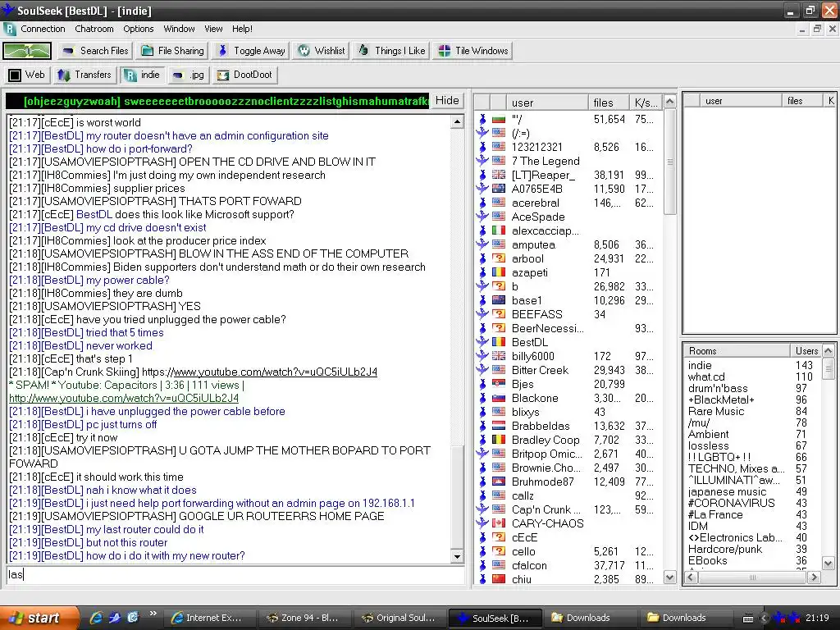Open the Window menu
The image size is (840, 630).
pyautogui.click(x=179, y=29)
